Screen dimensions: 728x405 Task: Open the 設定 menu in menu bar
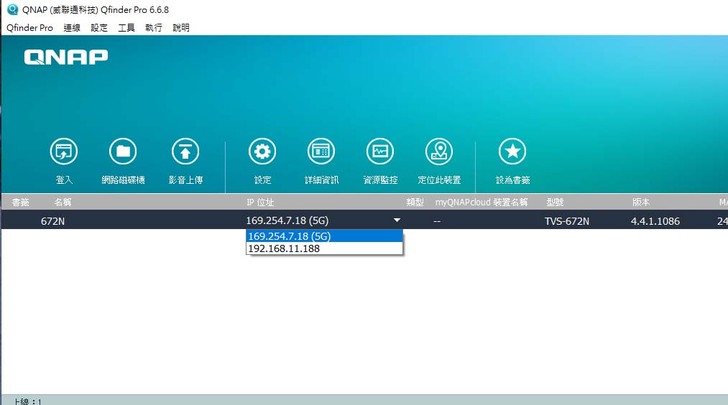(99, 28)
